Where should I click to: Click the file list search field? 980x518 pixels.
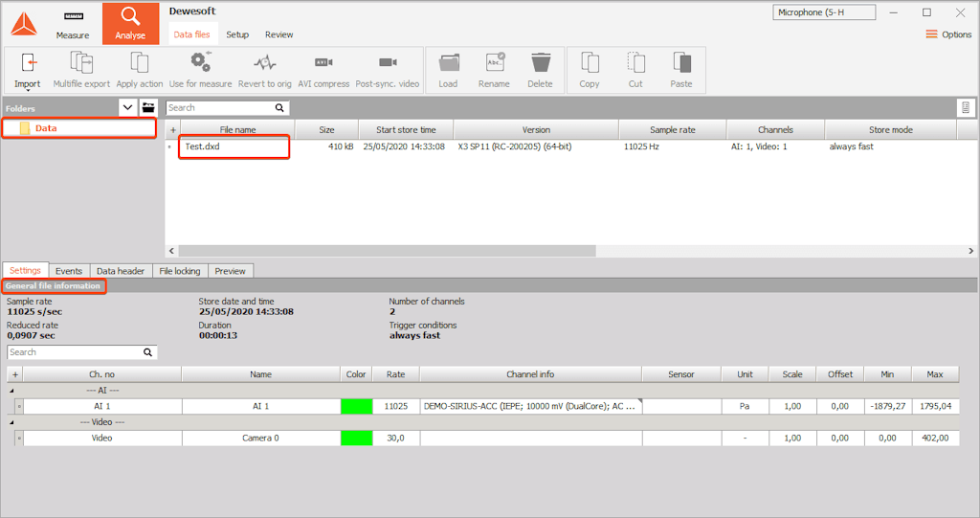pos(220,107)
